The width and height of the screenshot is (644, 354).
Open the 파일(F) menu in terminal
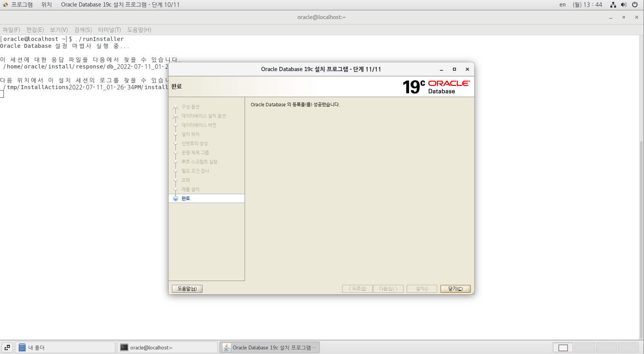(11, 30)
